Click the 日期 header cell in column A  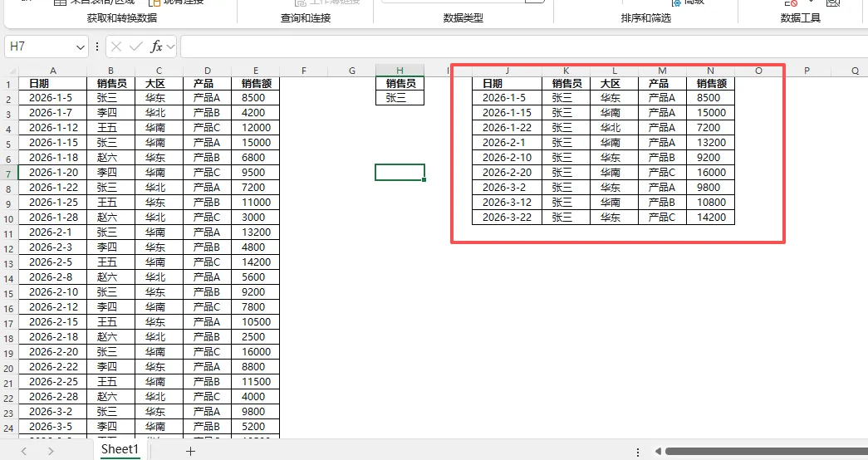[x=52, y=84]
